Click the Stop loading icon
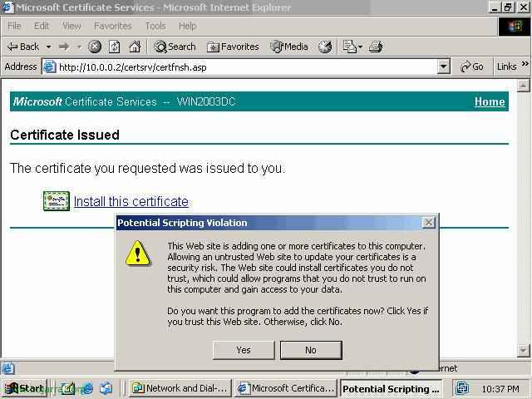This screenshot has width=532, height=399. pyautogui.click(x=95, y=47)
